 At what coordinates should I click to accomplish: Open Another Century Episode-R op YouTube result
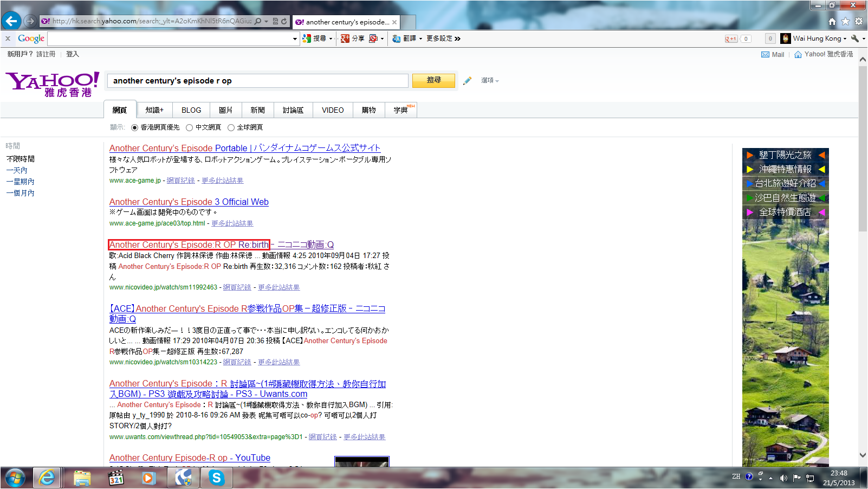pos(190,458)
